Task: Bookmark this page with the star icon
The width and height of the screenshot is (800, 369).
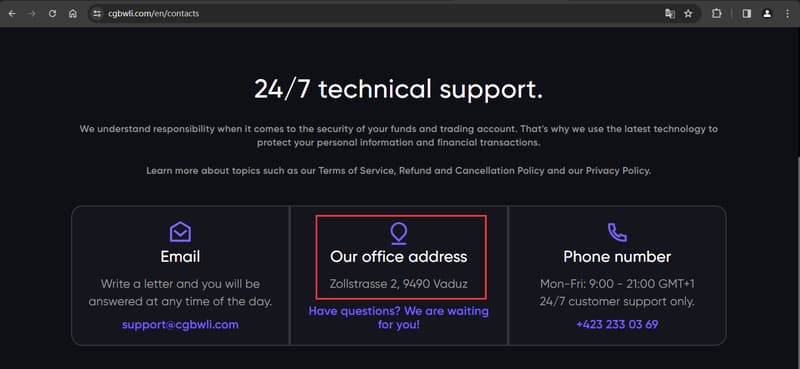Action: click(688, 14)
